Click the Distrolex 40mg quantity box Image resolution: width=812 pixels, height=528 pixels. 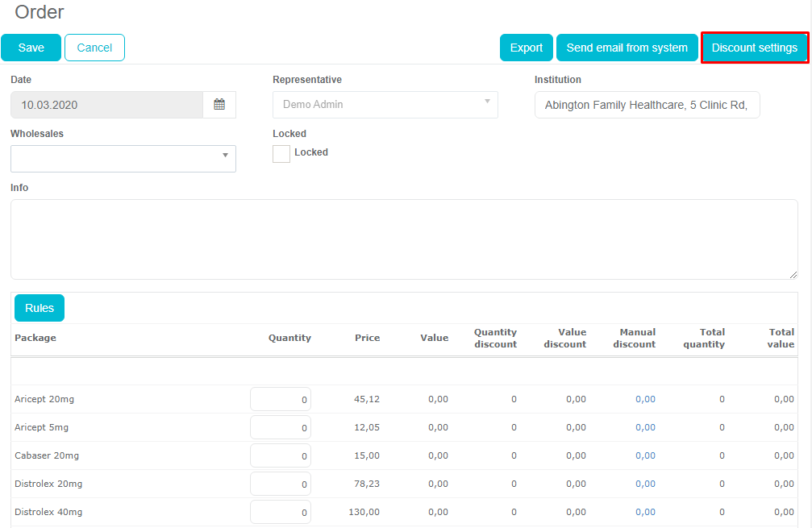[x=281, y=512]
